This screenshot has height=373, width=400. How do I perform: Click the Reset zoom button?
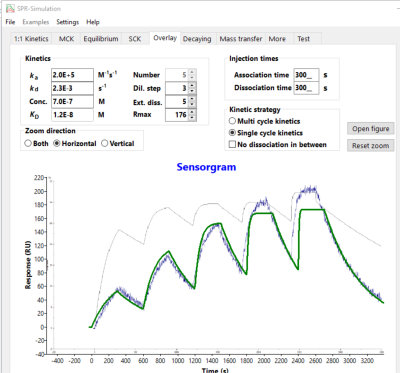pos(371,146)
